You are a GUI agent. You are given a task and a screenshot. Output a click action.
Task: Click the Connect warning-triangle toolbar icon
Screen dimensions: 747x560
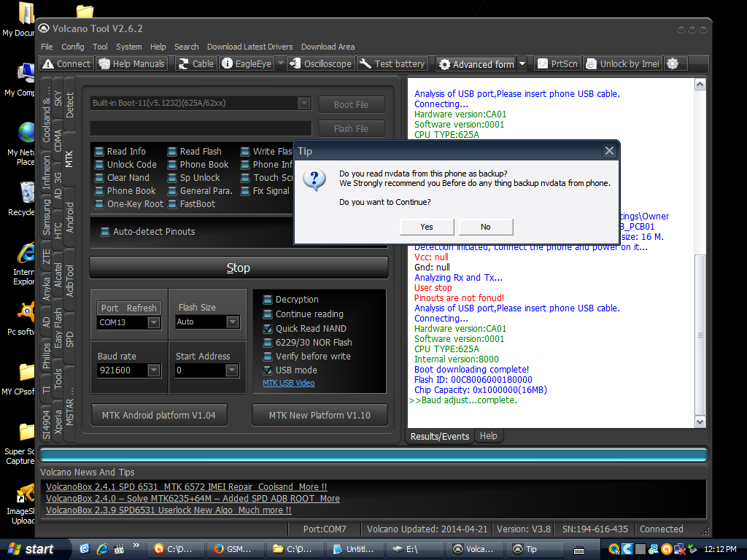pos(48,64)
